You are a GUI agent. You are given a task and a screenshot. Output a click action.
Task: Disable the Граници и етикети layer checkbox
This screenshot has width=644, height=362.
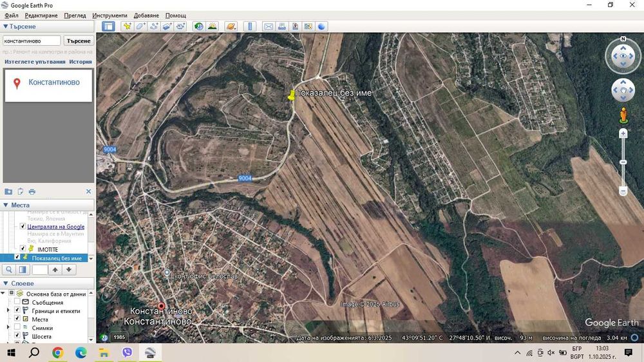tap(17, 310)
